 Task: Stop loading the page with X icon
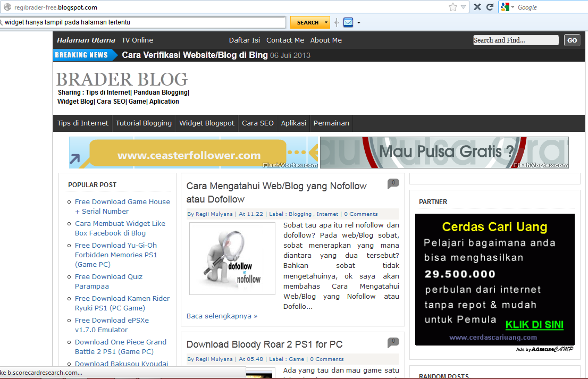click(477, 7)
